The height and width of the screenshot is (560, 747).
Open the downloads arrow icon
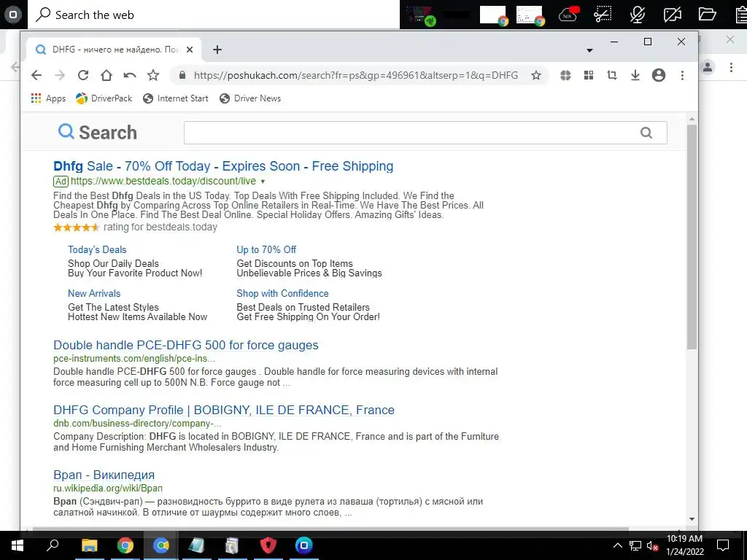635,75
